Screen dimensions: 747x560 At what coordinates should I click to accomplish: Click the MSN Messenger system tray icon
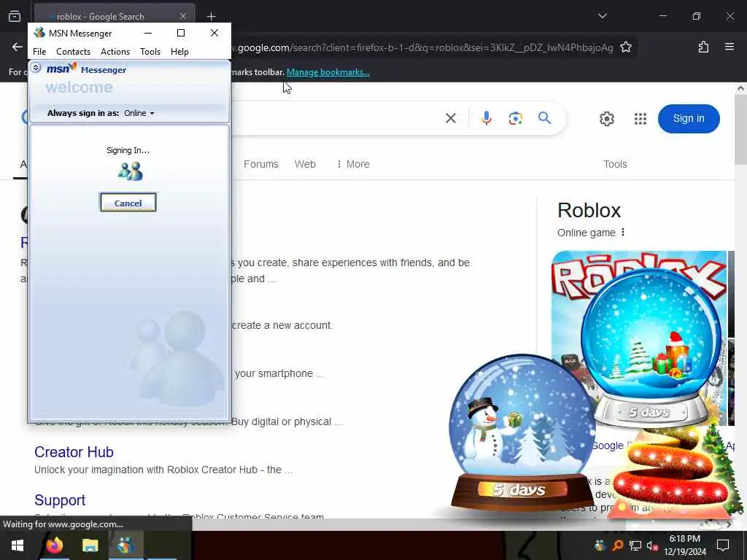[600, 545]
